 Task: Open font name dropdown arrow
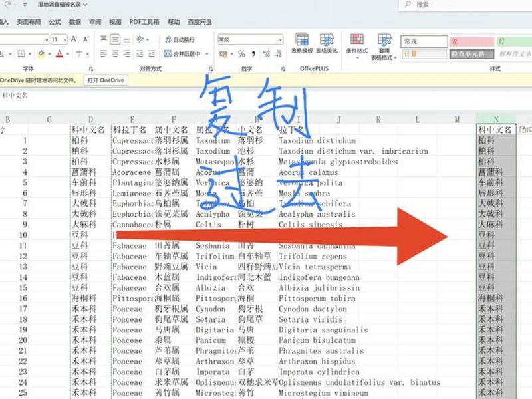click(47, 40)
